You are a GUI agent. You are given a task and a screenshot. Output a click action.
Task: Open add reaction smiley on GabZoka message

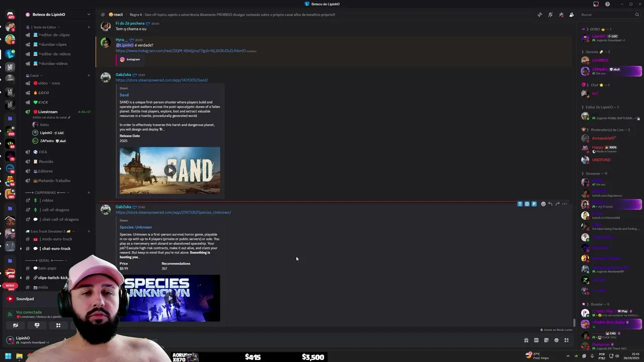coord(543,204)
